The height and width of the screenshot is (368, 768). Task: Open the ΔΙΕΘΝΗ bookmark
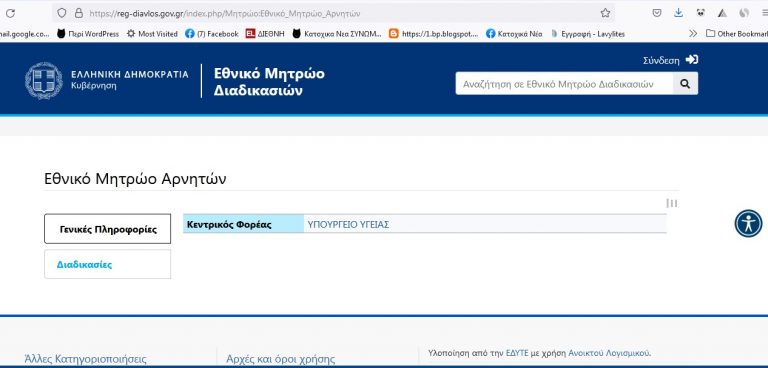pos(265,34)
